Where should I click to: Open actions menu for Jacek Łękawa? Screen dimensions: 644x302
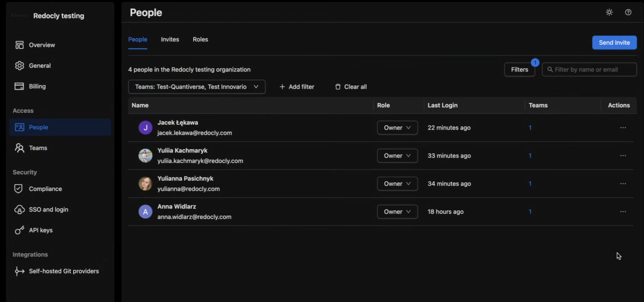tap(623, 128)
